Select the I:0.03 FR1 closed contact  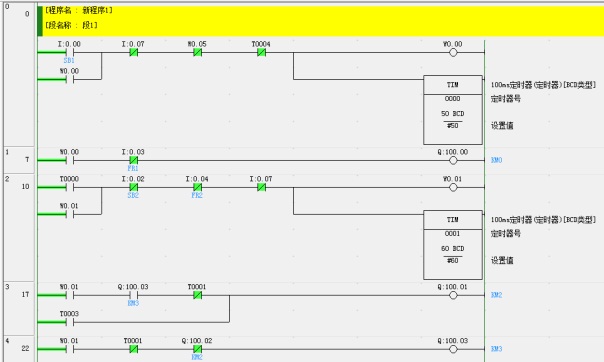tap(133, 160)
